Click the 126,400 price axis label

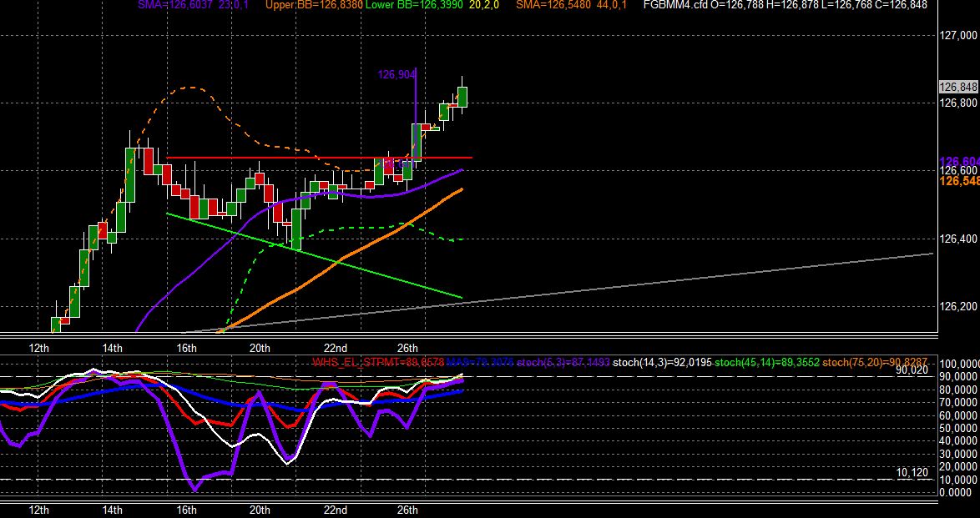click(958, 239)
